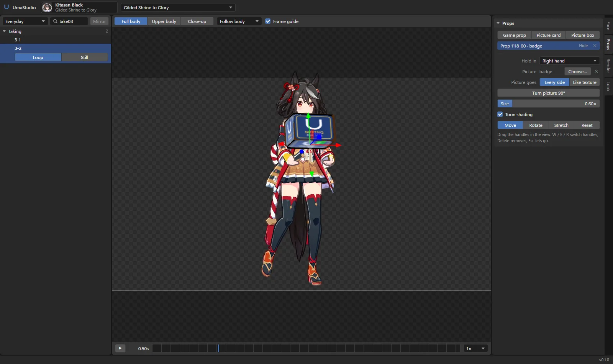This screenshot has height=364, width=613.
Task: Select take 3-1 in the list
Action: point(56,40)
